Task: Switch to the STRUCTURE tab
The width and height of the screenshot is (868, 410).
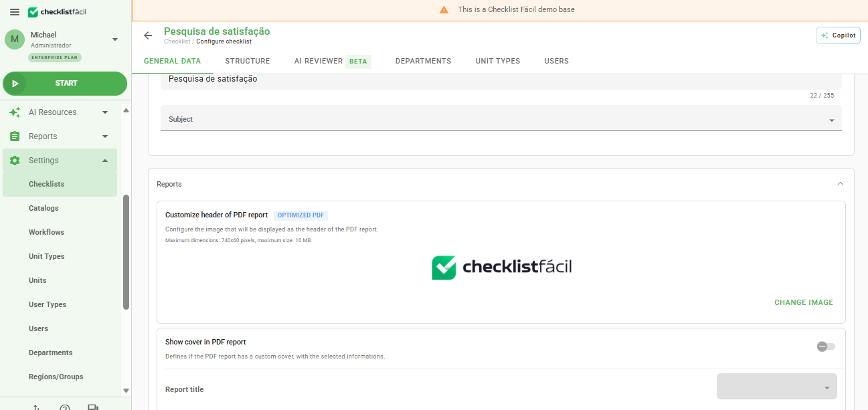Action: point(248,61)
